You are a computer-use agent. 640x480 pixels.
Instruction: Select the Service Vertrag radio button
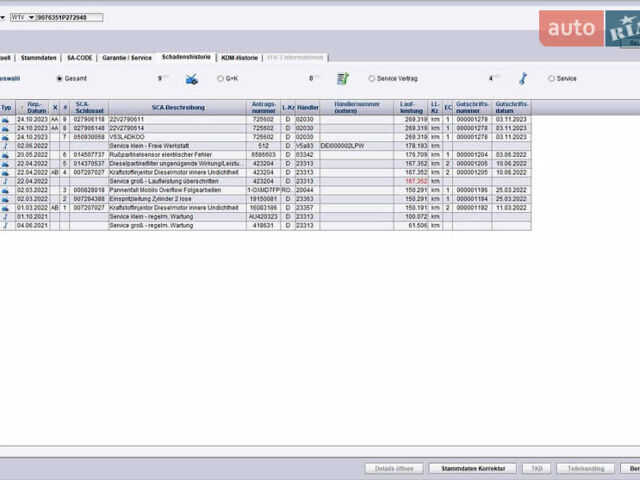pos(371,78)
